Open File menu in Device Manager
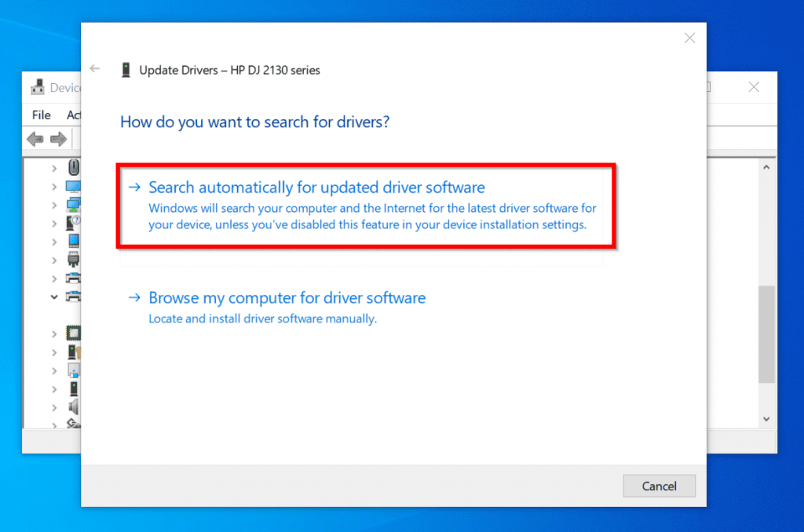 point(41,115)
